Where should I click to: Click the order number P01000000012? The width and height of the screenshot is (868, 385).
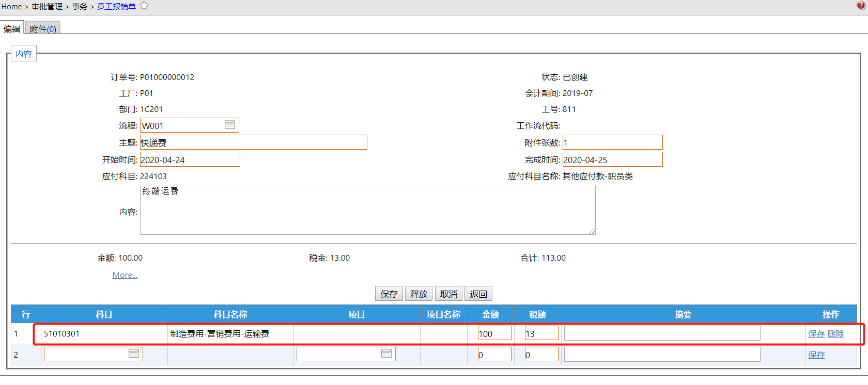click(167, 77)
